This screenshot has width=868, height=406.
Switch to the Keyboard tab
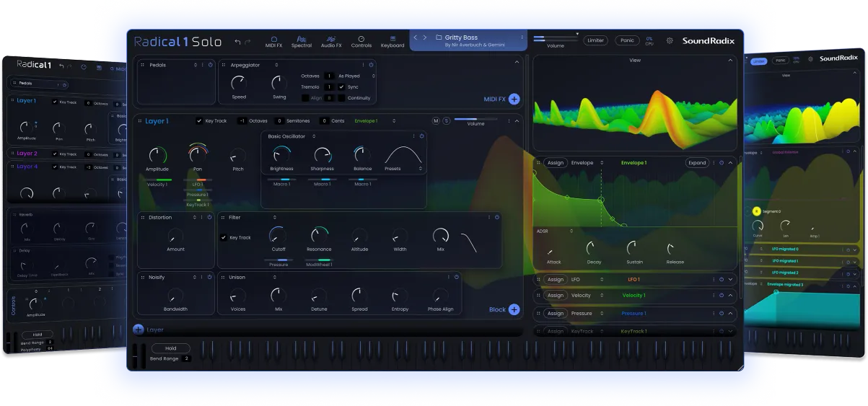pos(393,42)
